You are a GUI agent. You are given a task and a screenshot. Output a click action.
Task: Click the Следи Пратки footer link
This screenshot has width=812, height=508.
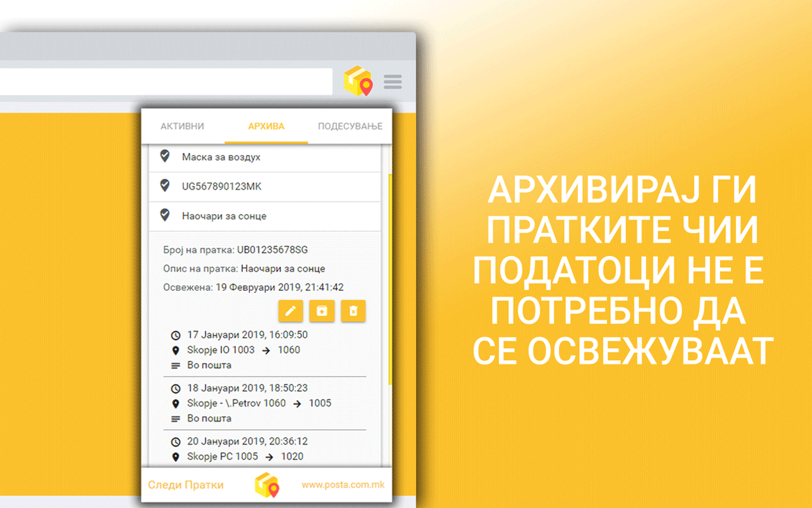pyautogui.click(x=185, y=484)
